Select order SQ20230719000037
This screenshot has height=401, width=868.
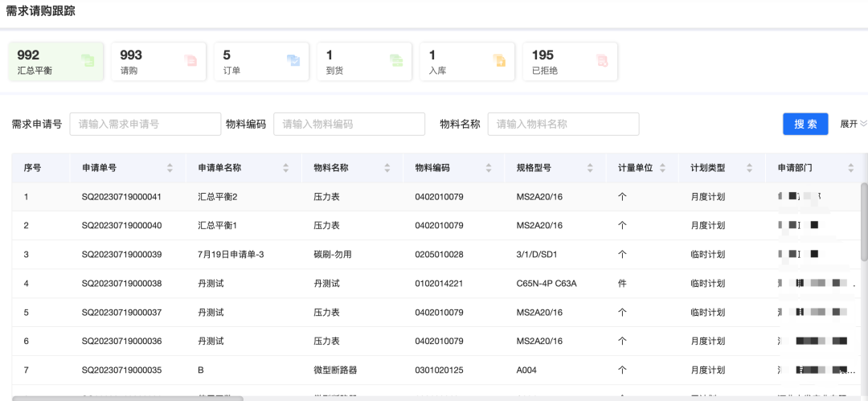coord(122,313)
